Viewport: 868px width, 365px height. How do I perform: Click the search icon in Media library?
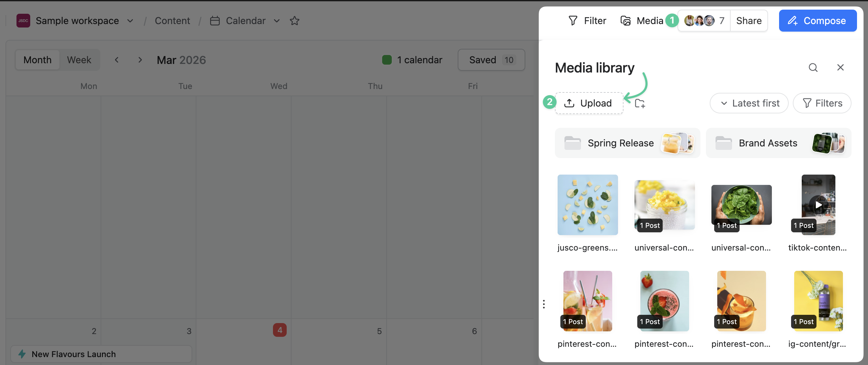click(813, 67)
